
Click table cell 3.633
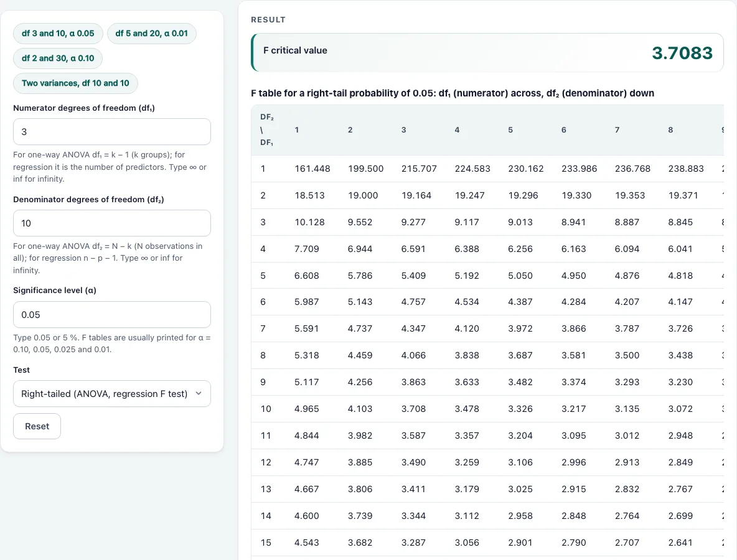467,382
